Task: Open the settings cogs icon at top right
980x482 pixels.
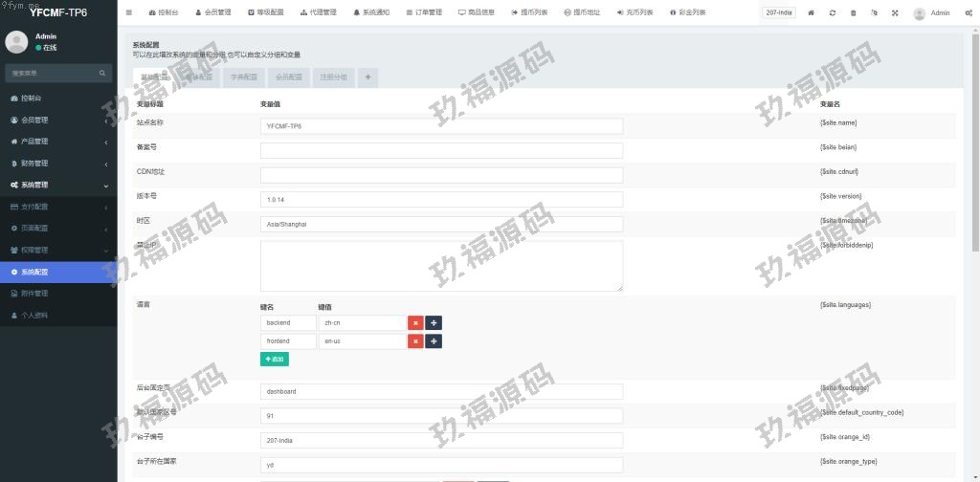Action: point(967,12)
